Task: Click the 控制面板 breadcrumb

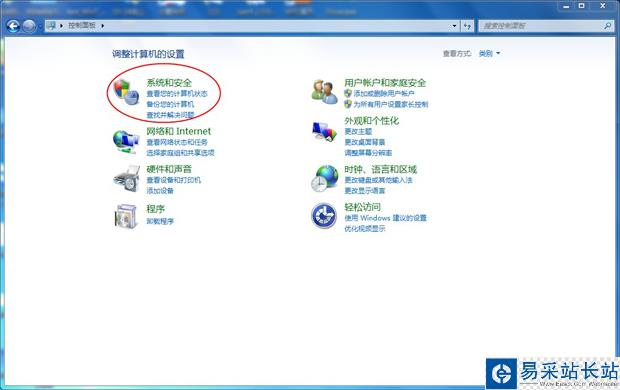Action: [x=82, y=25]
